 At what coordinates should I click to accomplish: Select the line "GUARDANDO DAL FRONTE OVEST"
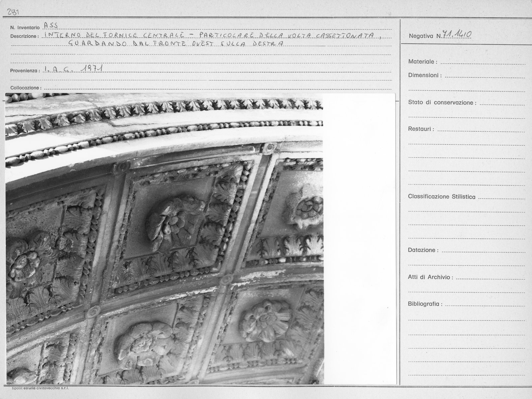(175, 44)
